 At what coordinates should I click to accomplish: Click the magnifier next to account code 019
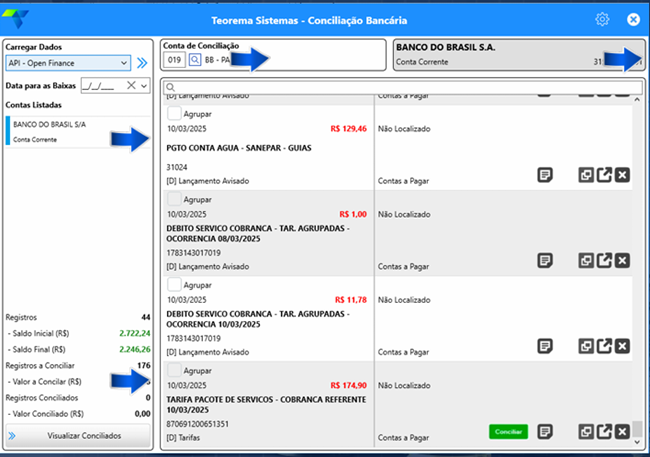(x=194, y=61)
